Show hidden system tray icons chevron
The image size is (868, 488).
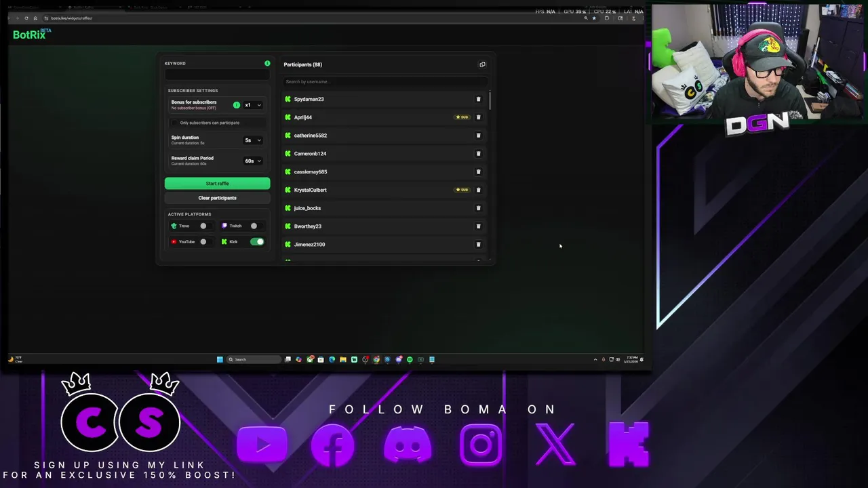coord(595,359)
